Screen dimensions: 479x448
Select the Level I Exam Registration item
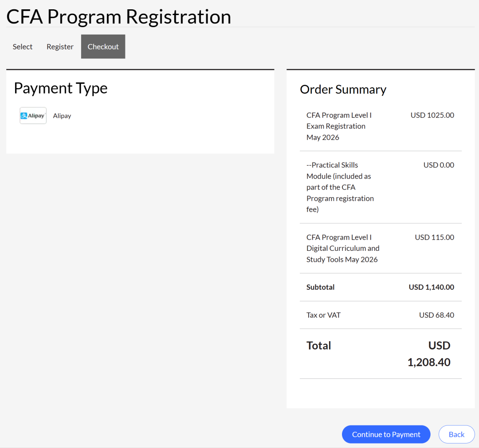click(339, 126)
